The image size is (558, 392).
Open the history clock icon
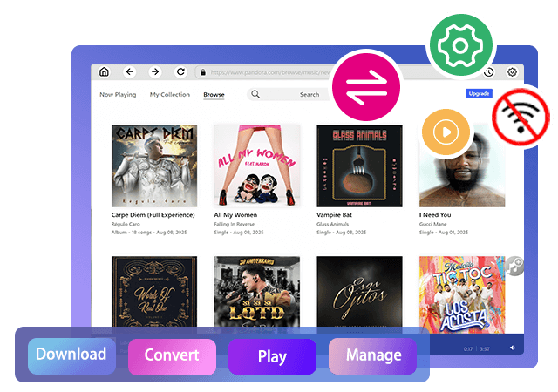(x=489, y=72)
